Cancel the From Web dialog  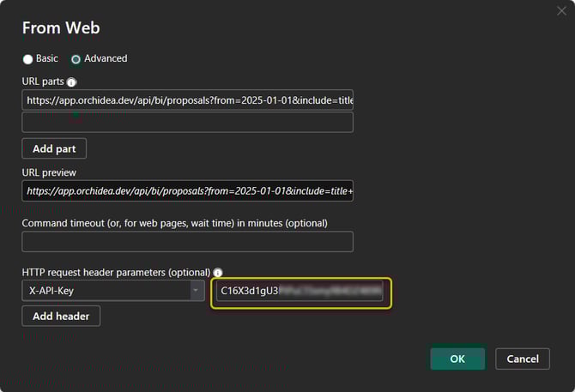point(523,359)
